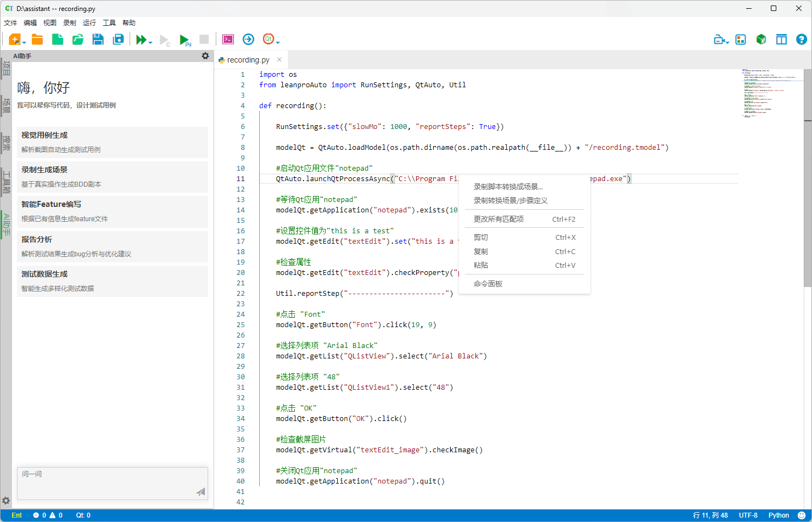Open the 视图 menu

(x=50, y=23)
